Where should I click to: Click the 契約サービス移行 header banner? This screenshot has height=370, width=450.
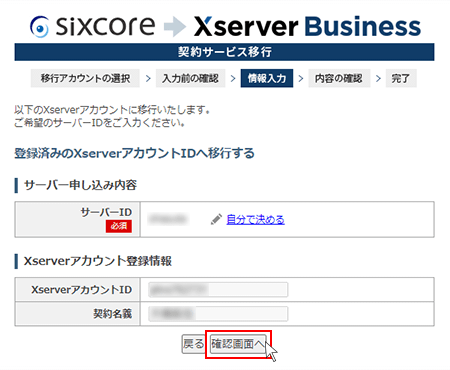(224, 52)
